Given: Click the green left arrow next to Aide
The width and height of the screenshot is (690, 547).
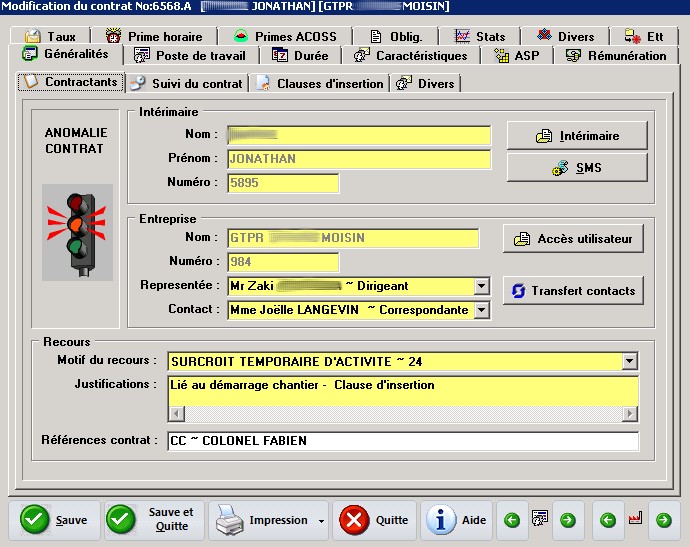Looking at the screenshot, I should tap(511, 520).
